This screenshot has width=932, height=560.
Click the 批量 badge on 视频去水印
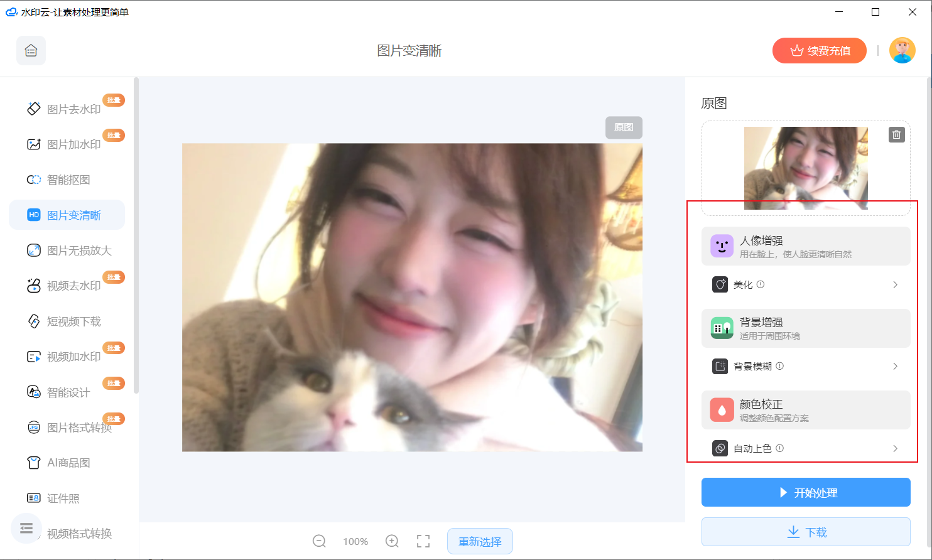tap(114, 277)
